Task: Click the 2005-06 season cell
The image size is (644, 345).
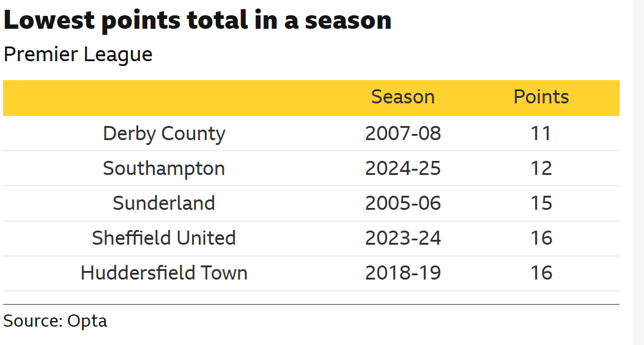Action: tap(402, 203)
